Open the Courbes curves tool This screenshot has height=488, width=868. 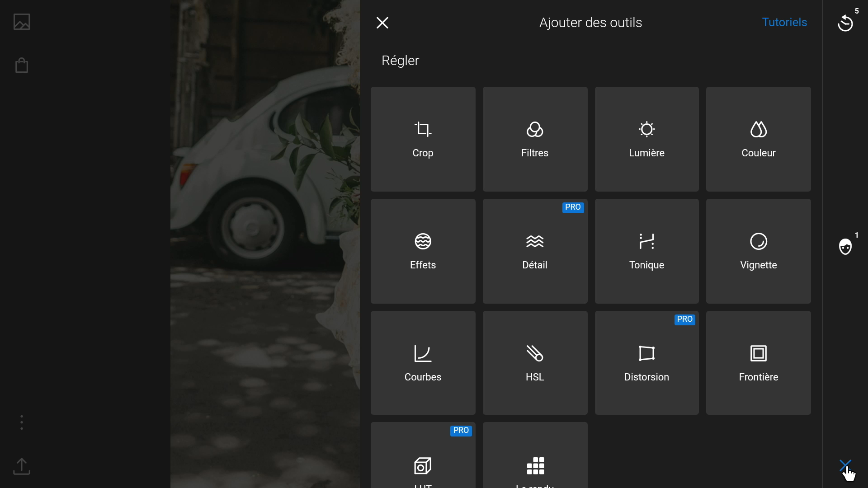point(423,363)
